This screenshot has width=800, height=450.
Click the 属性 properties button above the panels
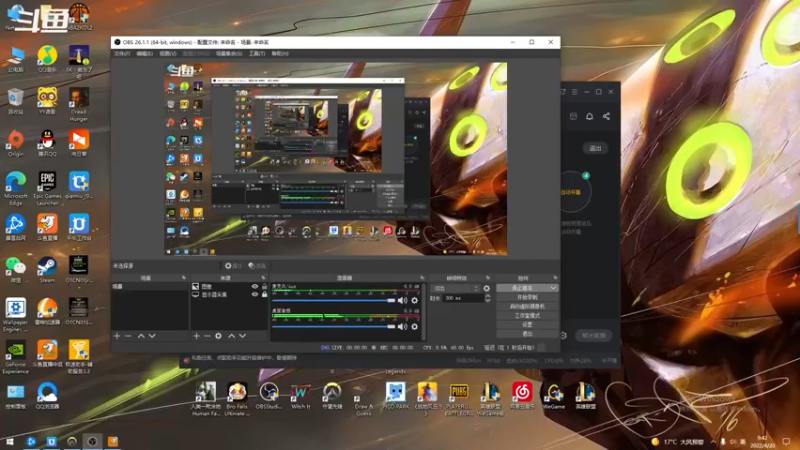click(x=233, y=266)
